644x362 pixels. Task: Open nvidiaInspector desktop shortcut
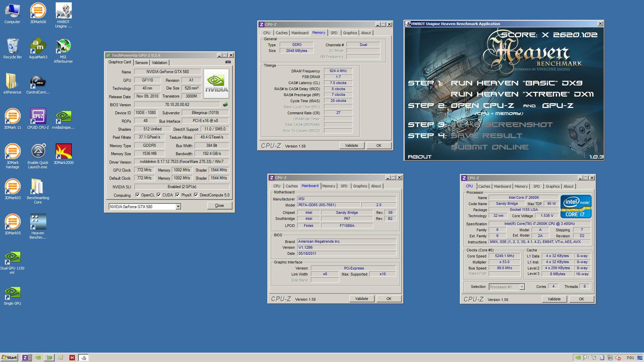63,119
